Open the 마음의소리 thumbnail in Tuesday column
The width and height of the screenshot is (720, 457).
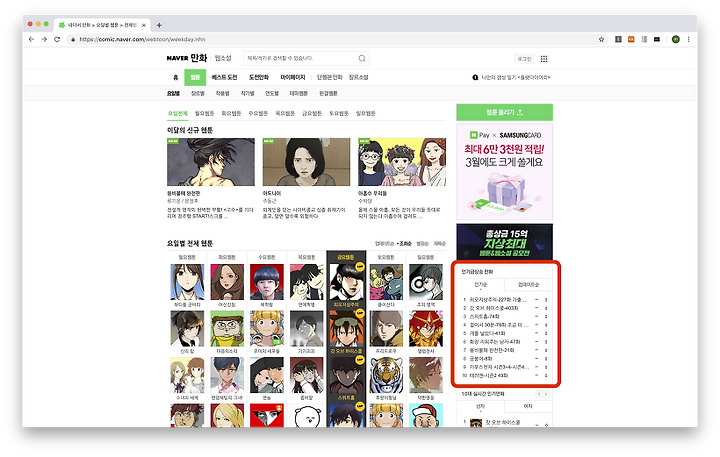pyautogui.click(x=227, y=328)
